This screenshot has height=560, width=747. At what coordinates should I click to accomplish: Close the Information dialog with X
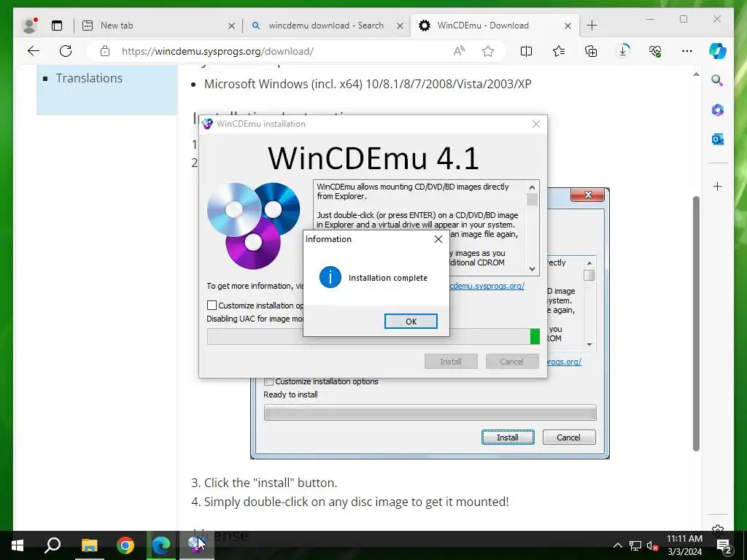438,239
